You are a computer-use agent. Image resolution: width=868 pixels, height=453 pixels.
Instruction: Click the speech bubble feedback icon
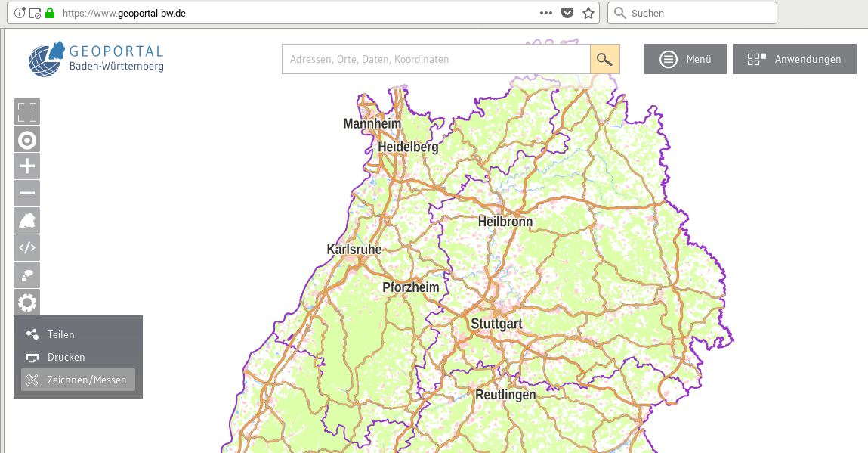pyautogui.click(x=27, y=275)
